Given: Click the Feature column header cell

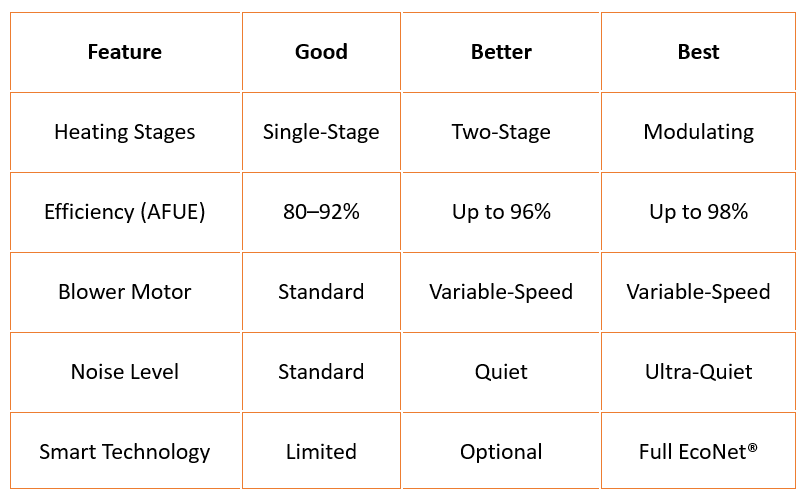Looking at the screenshot, I should click(x=125, y=52).
